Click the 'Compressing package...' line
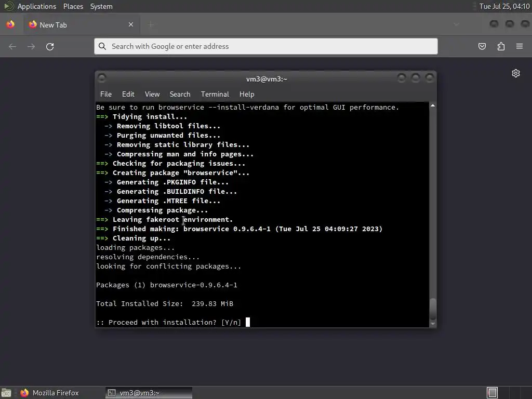Image resolution: width=532 pixels, height=399 pixels. [x=156, y=210]
